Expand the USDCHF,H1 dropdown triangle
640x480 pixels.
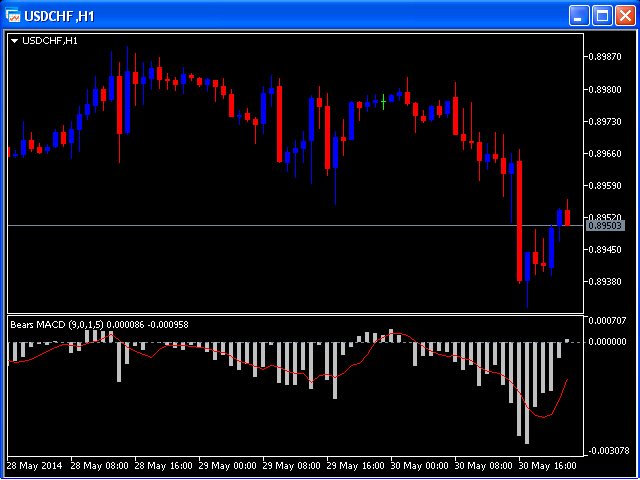click(x=15, y=41)
